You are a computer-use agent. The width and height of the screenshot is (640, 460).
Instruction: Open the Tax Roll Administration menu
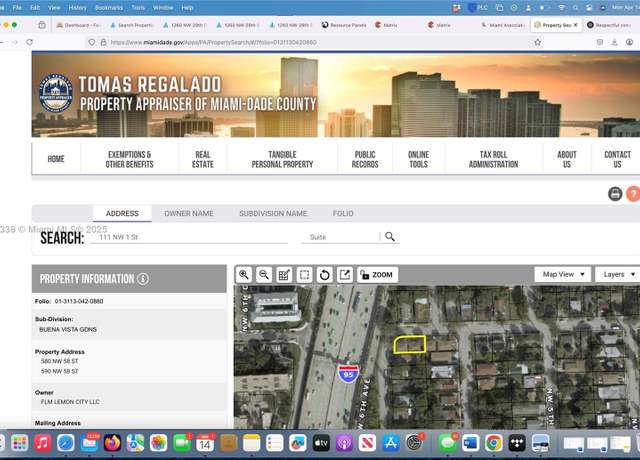pos(493,159)
